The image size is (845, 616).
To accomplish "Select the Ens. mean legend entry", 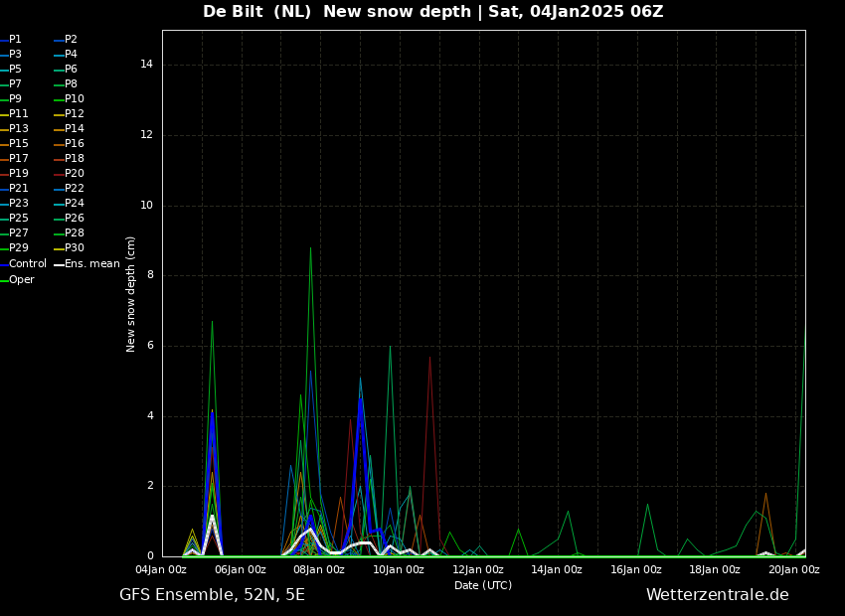I will pos(91,264).
